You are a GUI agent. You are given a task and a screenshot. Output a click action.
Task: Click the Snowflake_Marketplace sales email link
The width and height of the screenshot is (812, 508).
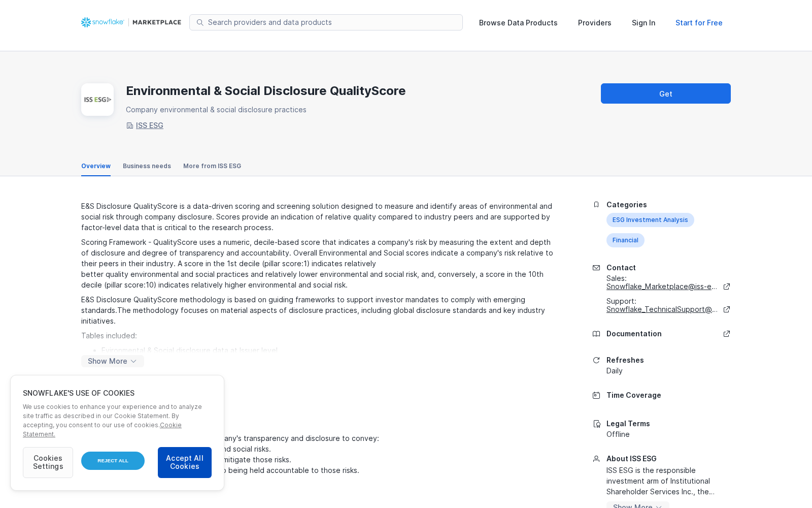click(x=662, y=287)
